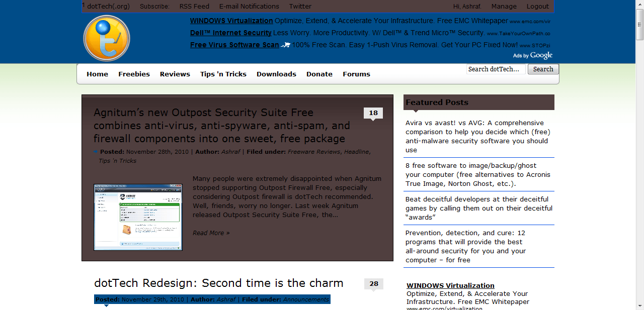
Task: Open the Announcements category link
Action: pos(306,299)
